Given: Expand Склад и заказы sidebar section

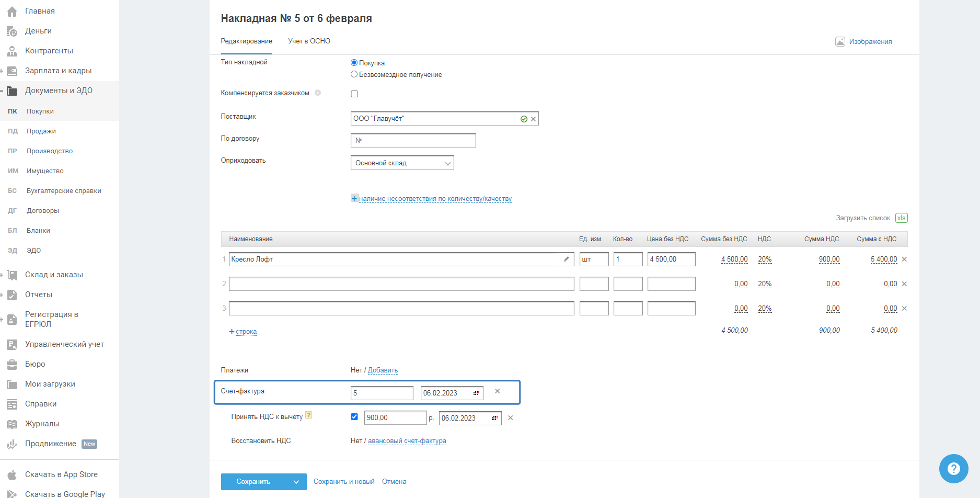Looking at the screenshot, I should tap(54, 275).
